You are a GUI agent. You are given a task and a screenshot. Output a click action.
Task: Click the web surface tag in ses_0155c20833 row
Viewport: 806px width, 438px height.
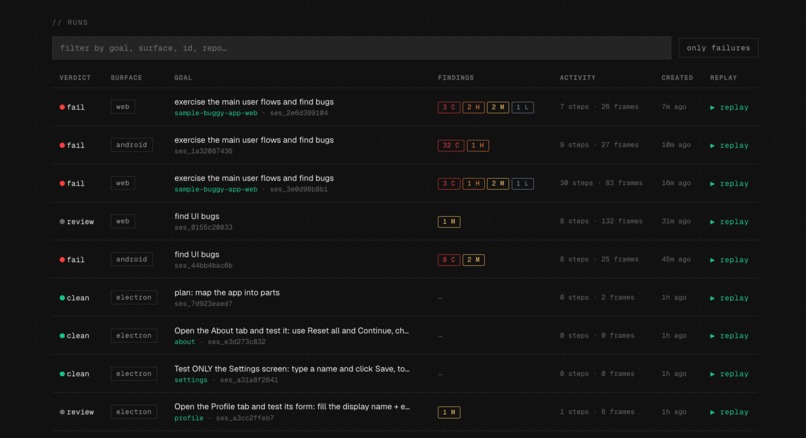[x=123, y=221]
